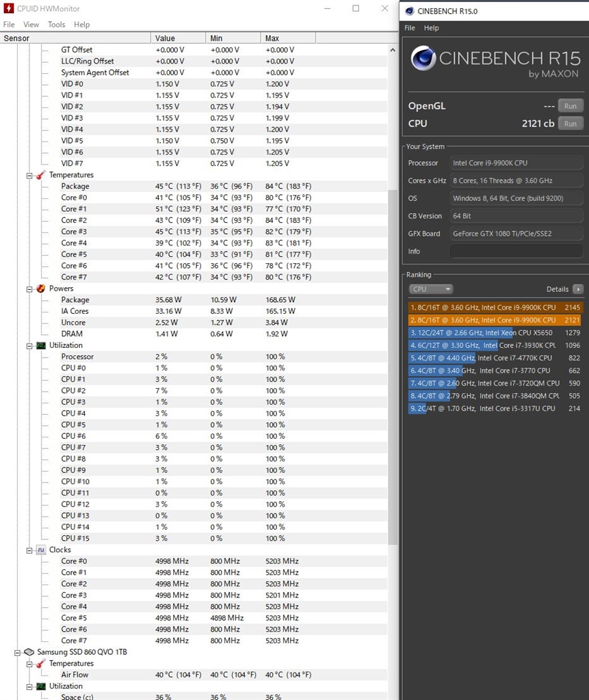
Task: Click the Info input field in Cinebench
Action: (516, 252)
